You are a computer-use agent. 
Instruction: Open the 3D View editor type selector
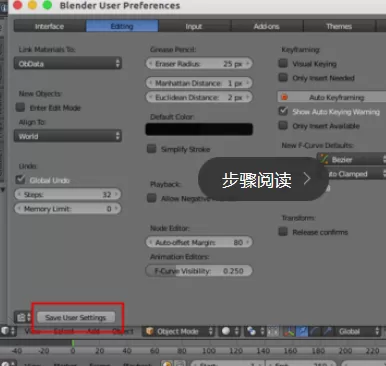tap(8, 331)
